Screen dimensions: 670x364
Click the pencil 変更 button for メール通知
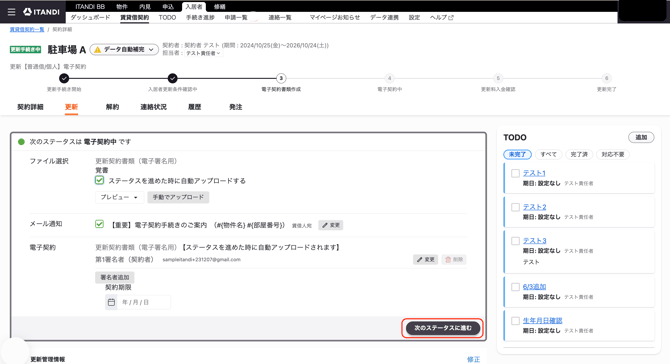point(331,225)
